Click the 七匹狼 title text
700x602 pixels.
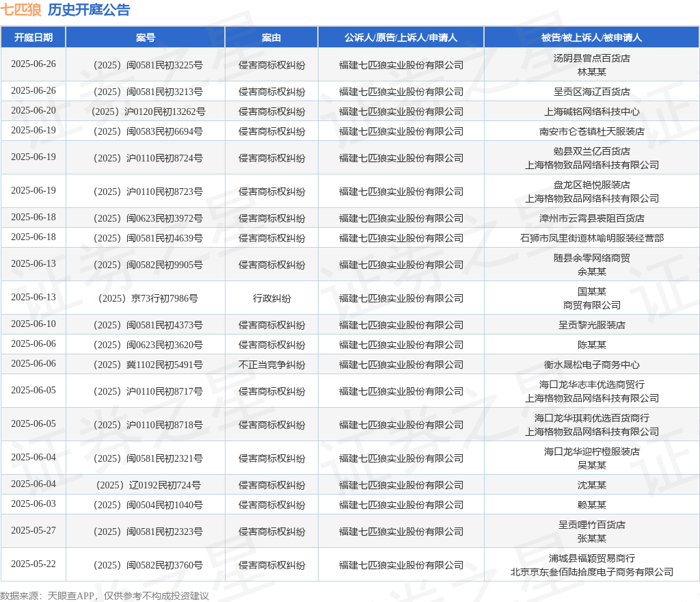point(21,10)
